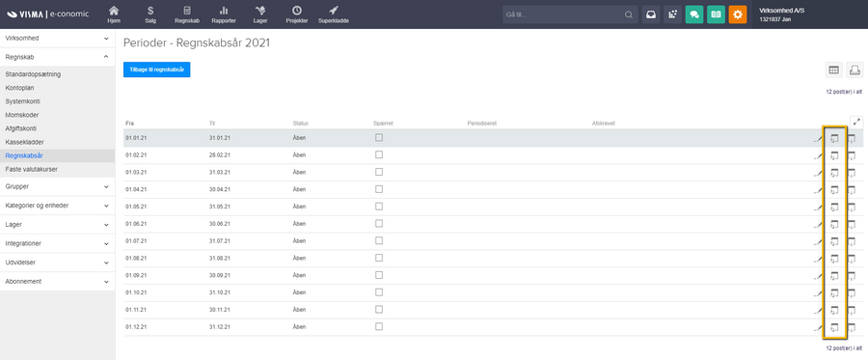Click the table column layout icon
868x360 pixels.
pyautogui.click(x=833, y=69)
